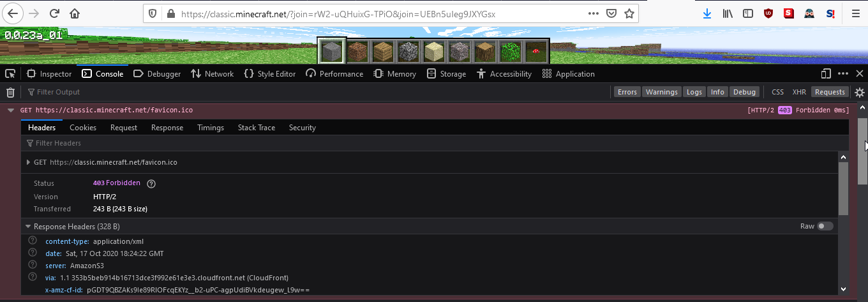Open the Storage devtools tab
This screenshot has width=868, height=302.
(446, 74)
